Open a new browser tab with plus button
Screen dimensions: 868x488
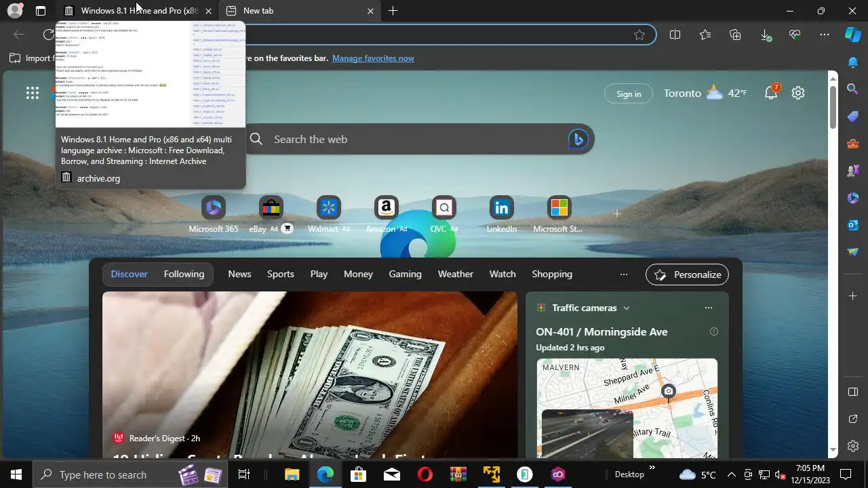coord(393,11)
